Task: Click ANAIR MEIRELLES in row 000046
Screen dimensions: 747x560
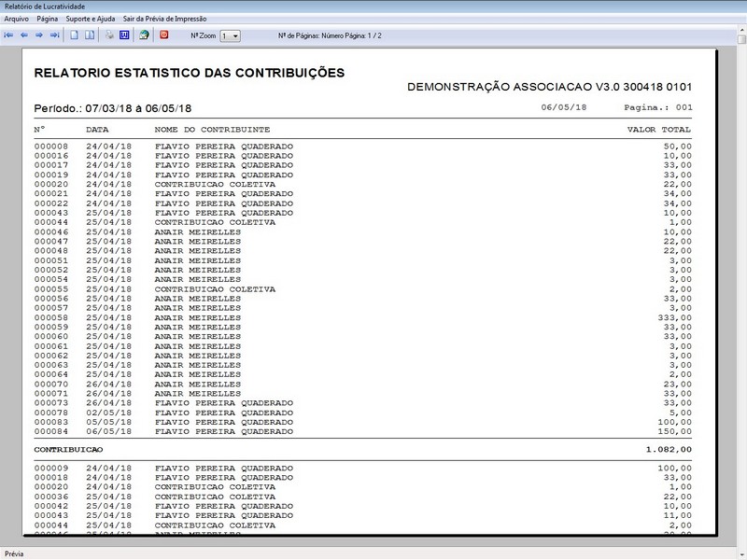Action: point(198,231)
